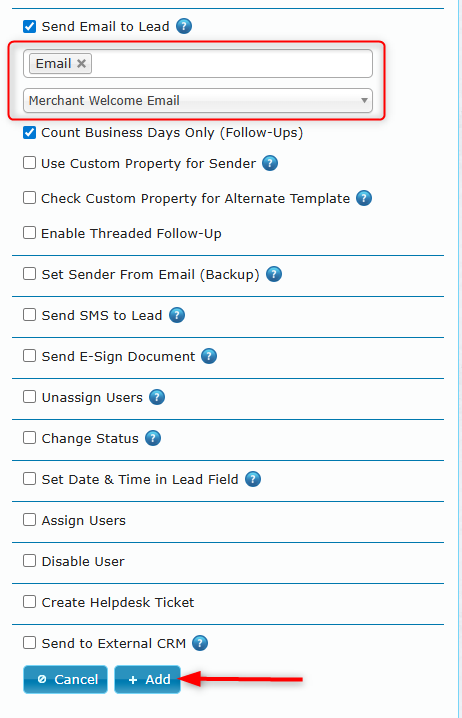This screenshot has height=718, width=462.
Task: Toggle Count Business Days Only checkbox
Action: tap(29, 132)
